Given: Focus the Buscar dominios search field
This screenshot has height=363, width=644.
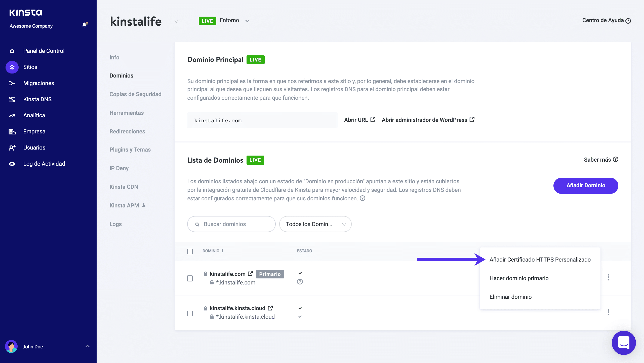Looking at the screenshot, I should pos(231,224).
